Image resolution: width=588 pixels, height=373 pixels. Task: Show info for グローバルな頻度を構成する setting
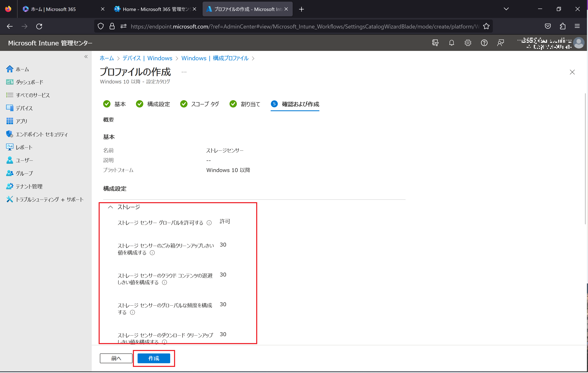132,313
